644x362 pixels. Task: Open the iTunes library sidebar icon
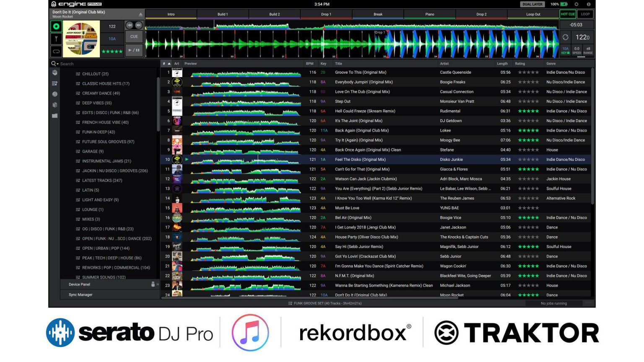point(55,94)
